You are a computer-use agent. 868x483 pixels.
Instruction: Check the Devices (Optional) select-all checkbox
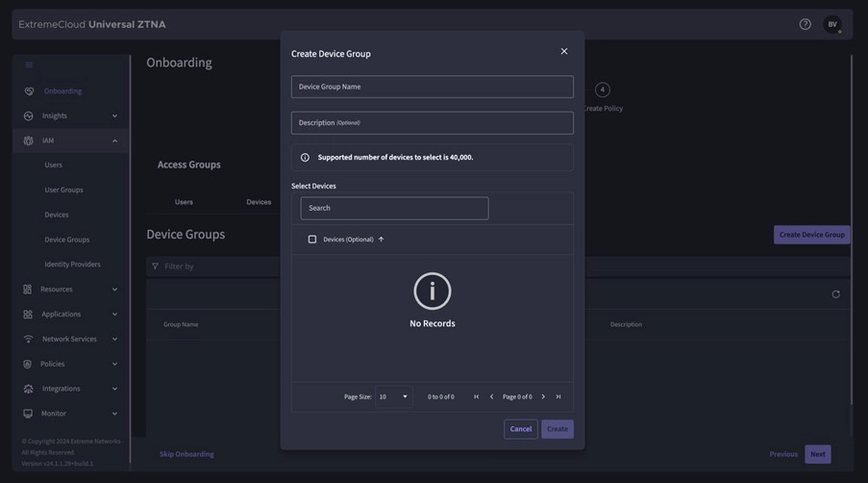312,240
